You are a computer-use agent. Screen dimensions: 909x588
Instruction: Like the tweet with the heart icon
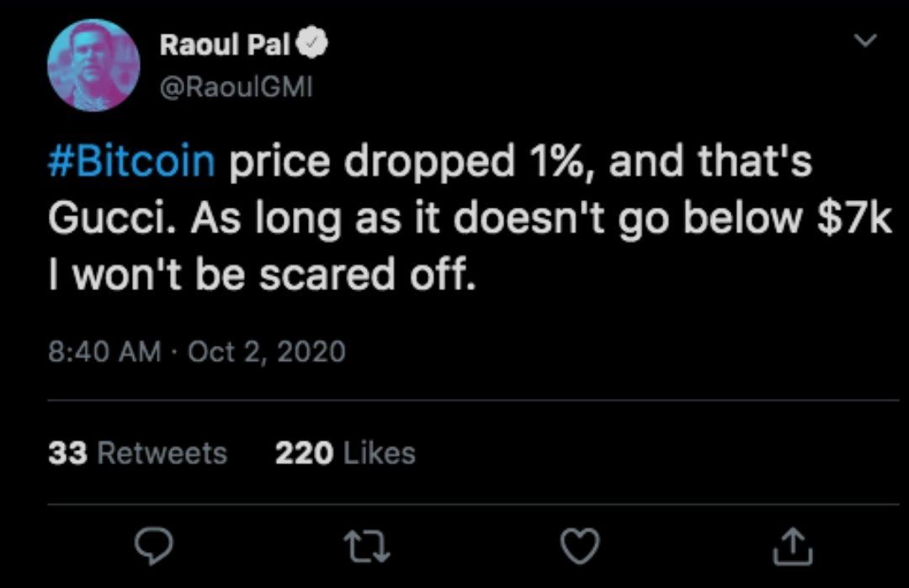click(580, 546)
